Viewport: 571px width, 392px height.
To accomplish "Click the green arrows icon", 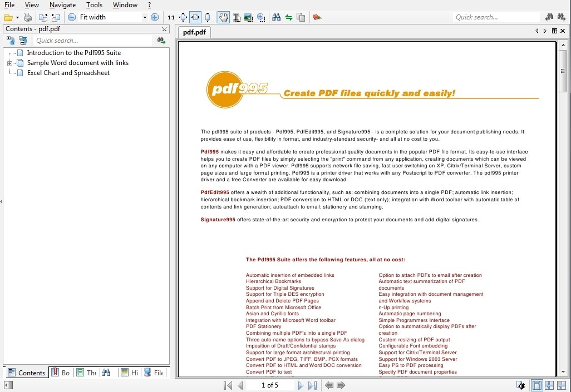I will point(289,17).
